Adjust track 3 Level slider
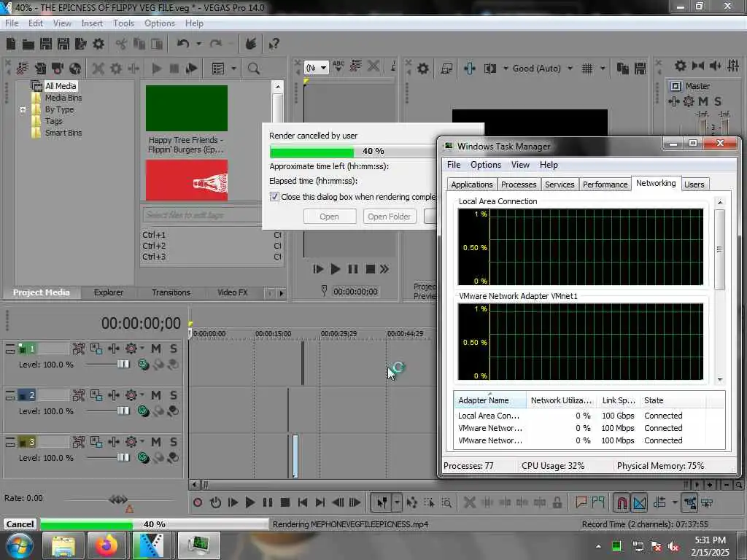 123,458
